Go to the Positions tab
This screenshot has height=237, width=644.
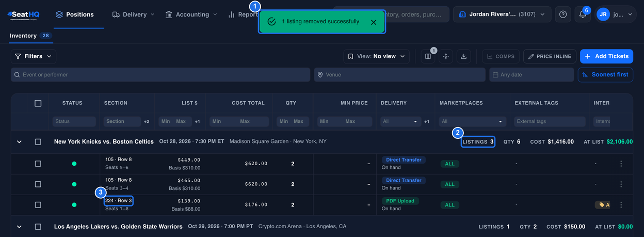[75, 14]
